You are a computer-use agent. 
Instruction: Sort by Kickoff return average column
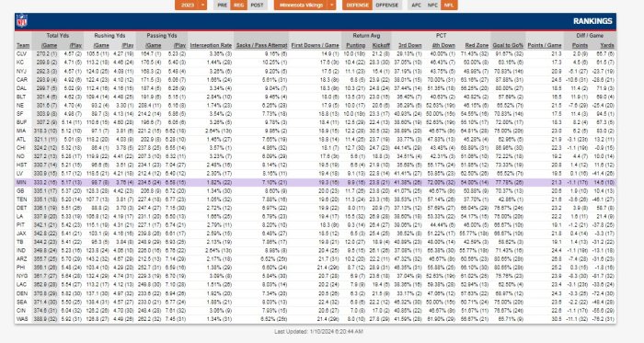coord(381,45)
